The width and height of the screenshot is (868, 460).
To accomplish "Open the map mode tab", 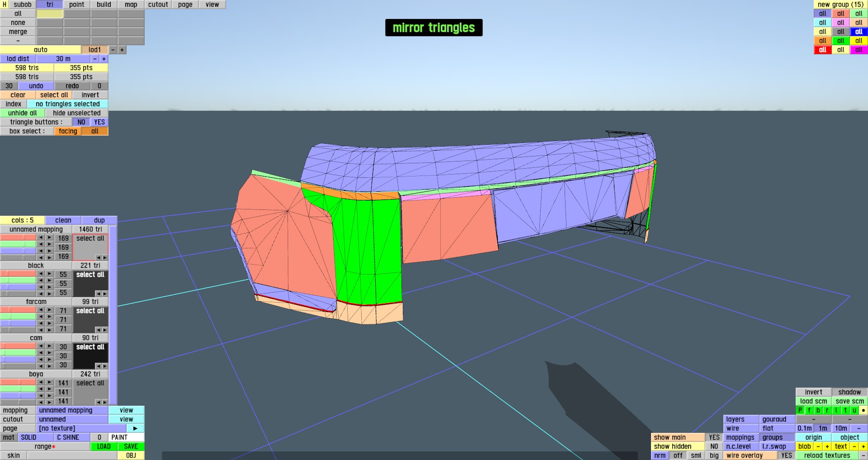I will pos(131,5).
